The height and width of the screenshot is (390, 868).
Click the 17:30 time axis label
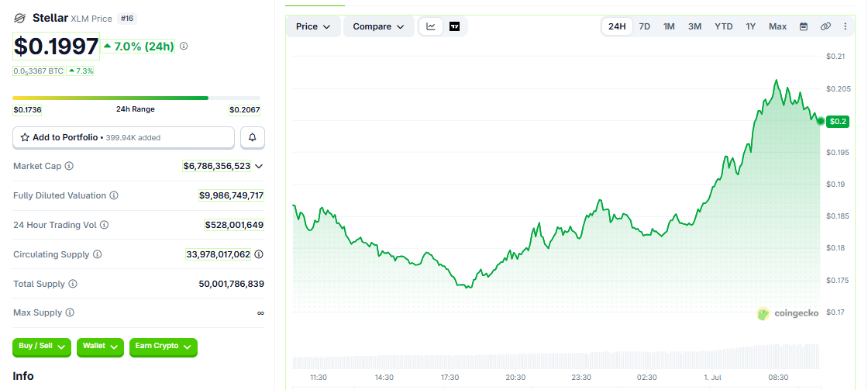[449, 378]
